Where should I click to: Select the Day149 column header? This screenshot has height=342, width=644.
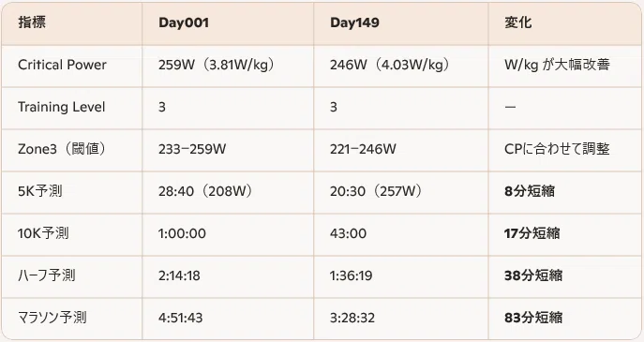(x=354, y=22)
